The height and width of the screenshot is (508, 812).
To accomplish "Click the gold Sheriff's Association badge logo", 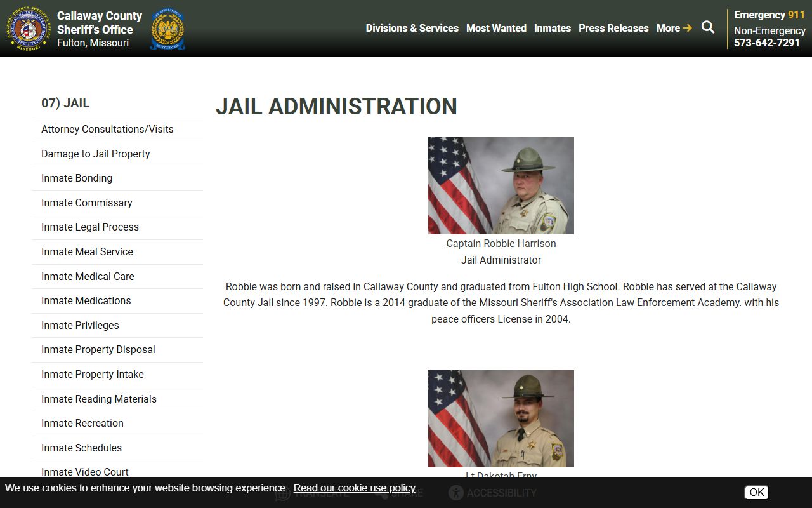I will (x=167, y=29).
